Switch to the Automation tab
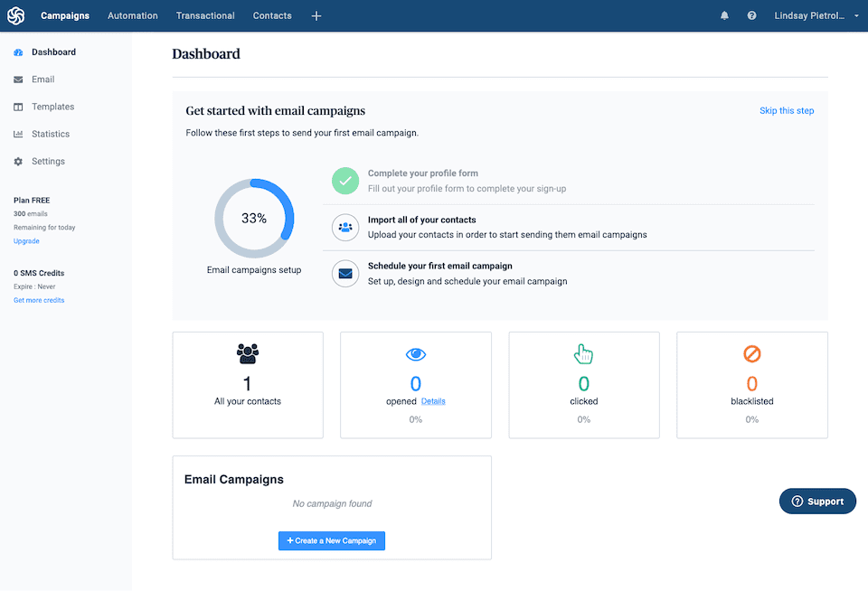The image size is (868, 591). coord(132,15)
